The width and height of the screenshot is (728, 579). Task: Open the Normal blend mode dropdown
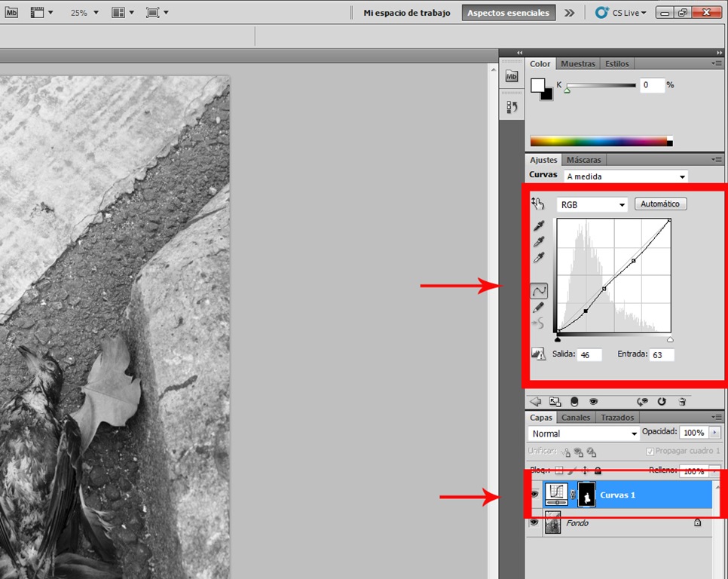pos(583,433)
